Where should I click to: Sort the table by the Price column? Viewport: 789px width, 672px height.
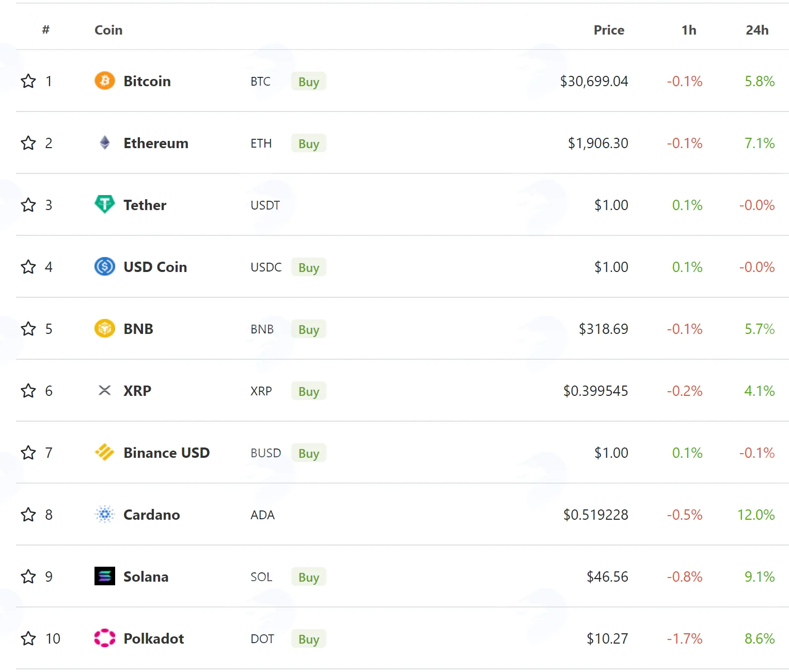pos(609,30)
